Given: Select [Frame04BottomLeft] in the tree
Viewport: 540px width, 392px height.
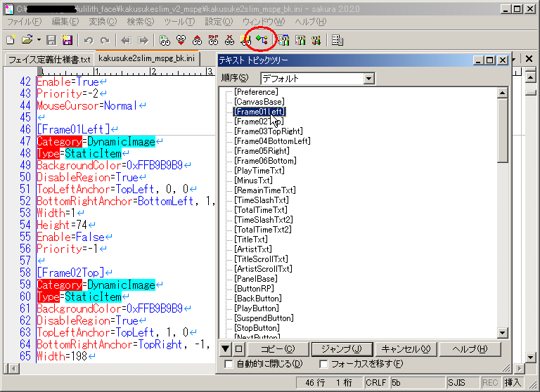Looking at the screenshot, I should point(272,141).
